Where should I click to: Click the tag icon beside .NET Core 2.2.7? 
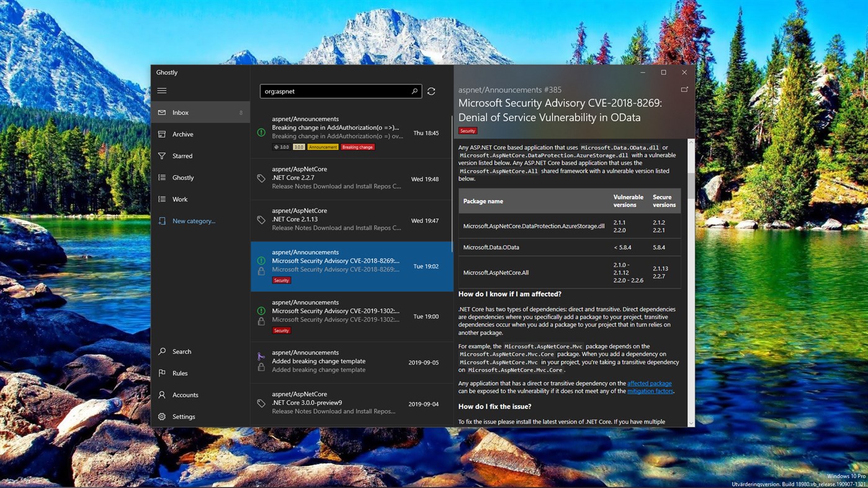coord(261,178)
